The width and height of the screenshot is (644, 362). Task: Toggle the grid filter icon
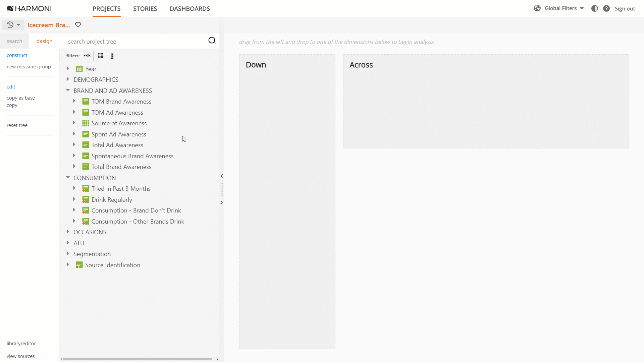tap(101, 56)
